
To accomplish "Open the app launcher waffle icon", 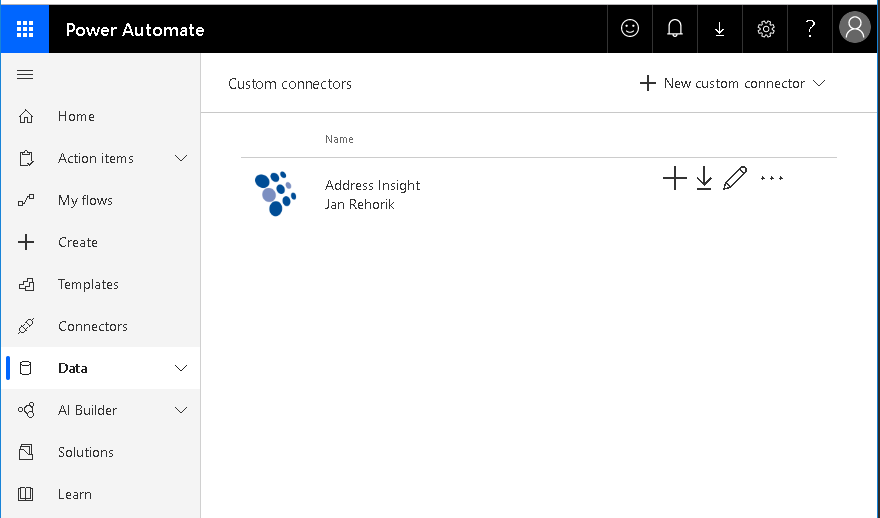I will point(25,29).
